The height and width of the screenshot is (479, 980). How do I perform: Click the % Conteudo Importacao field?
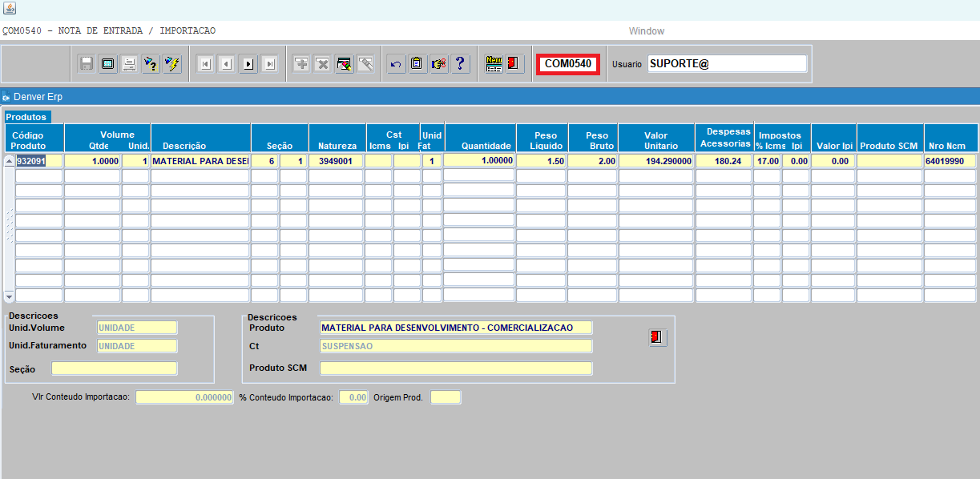pos(354,397)
